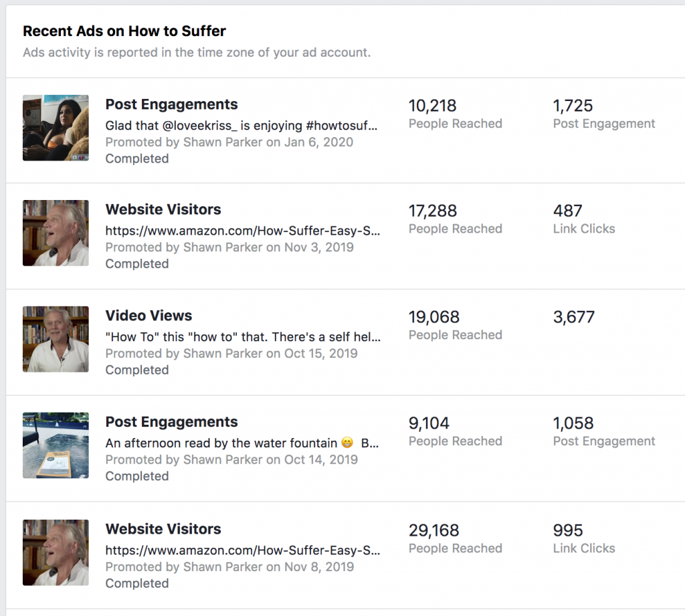Open the Video Views ad title
This screenshot has height=616, width=685.
(x=149, y=316)
